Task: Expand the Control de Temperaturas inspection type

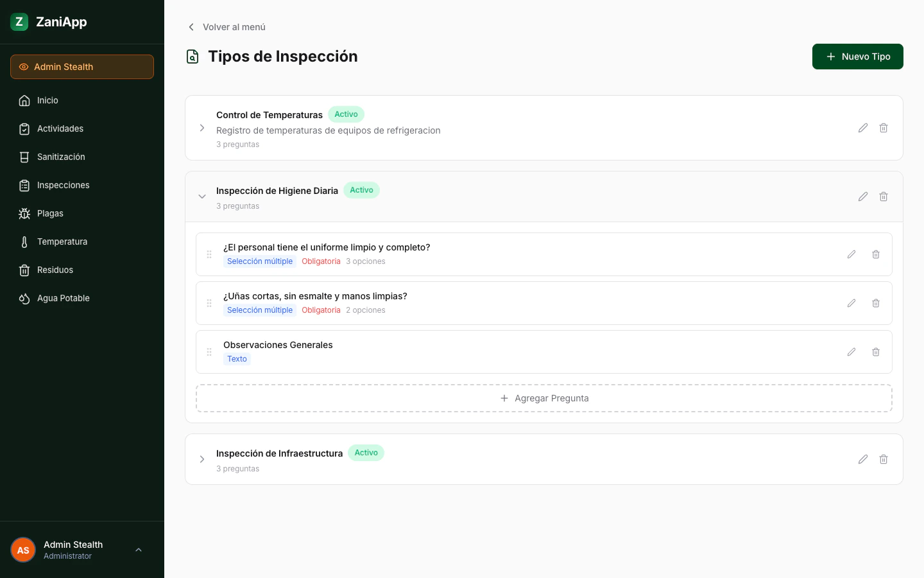Action: [202, 128]
